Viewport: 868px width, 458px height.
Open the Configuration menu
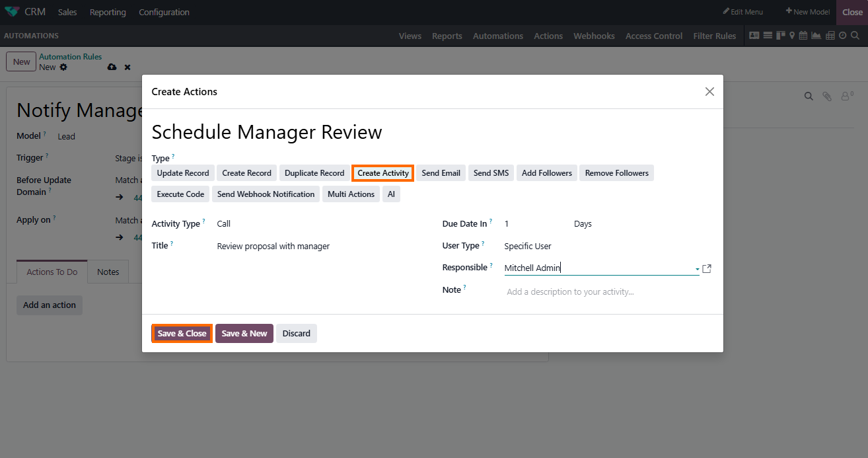point(164,12)
